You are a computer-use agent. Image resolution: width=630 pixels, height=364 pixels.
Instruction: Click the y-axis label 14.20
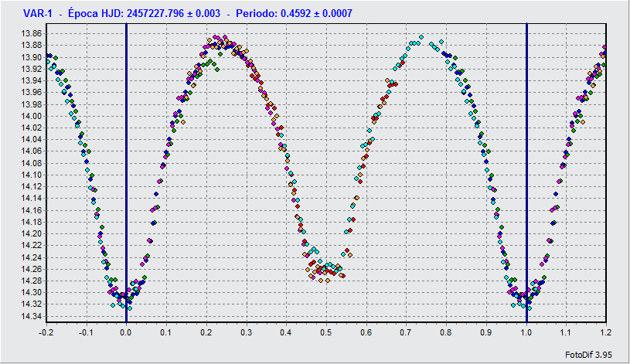coord(31,234)
